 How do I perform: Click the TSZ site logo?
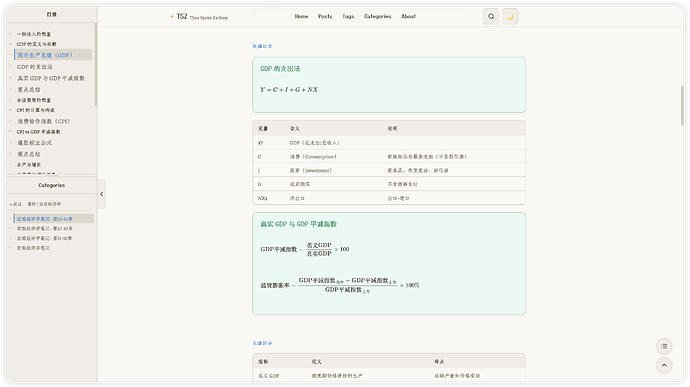[x=182, y=16]
